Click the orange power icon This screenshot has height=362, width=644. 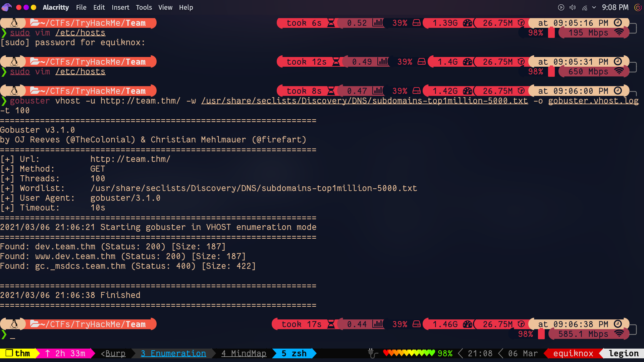coord(638,7)
